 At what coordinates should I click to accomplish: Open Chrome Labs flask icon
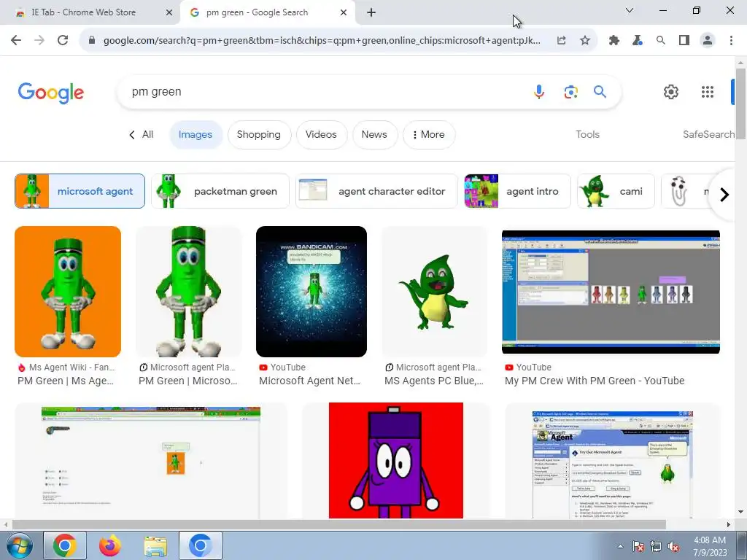(638, 41)
